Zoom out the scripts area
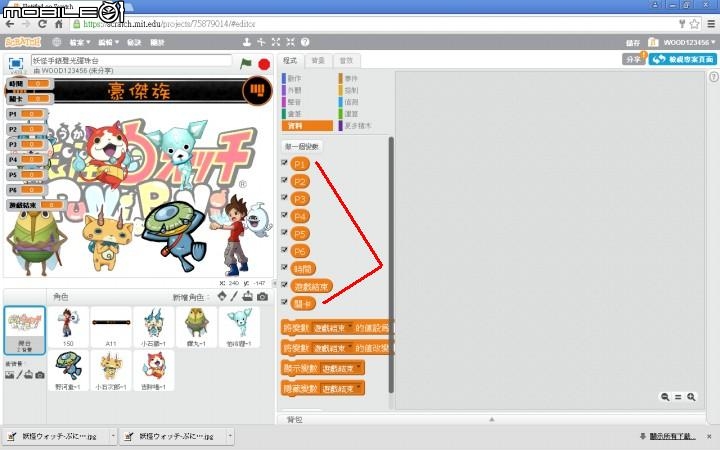The width and height of the screenshot is (720, 450). (665, 397)
